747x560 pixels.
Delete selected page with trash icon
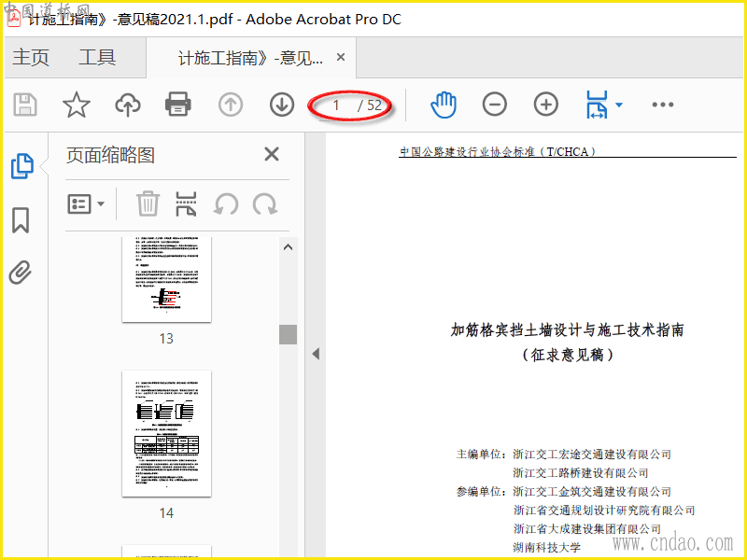(148, 203)
